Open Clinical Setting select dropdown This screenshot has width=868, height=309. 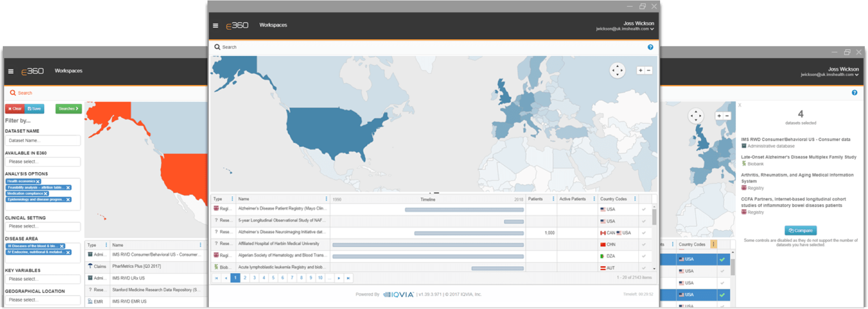(x=42, y=226)
